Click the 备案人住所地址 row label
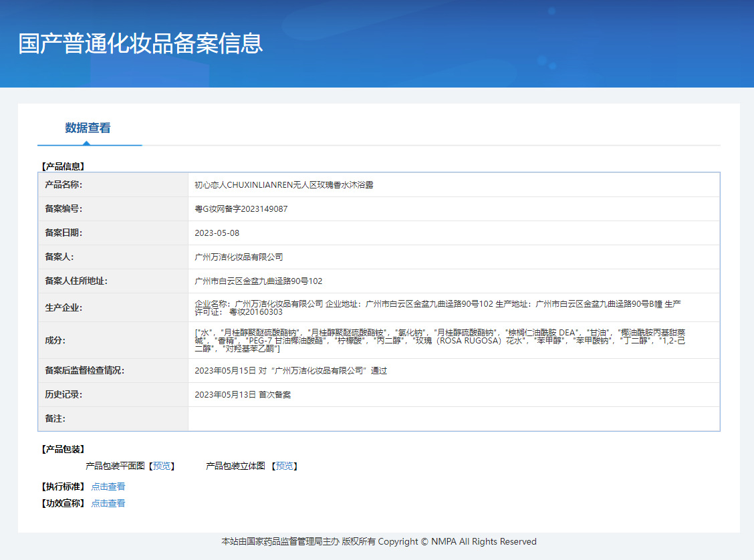Image resolution: width=754 pixels, height=560 pixels. click(x=76, y=281)
